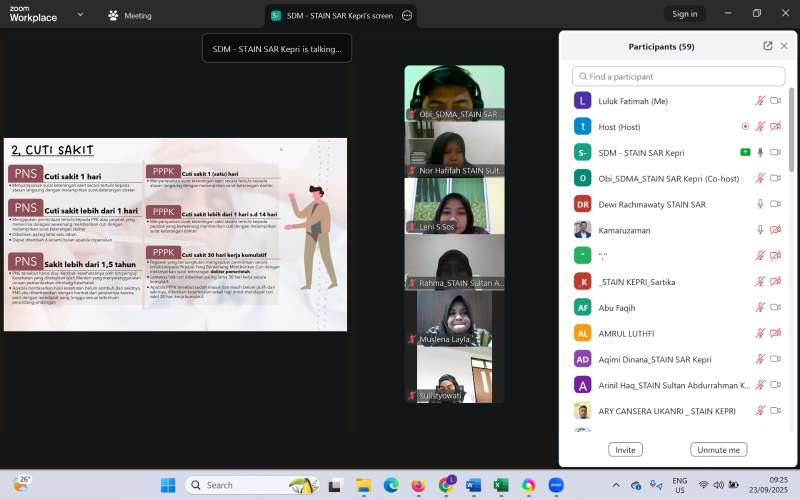
Task: Click muted mic icon for Obi_SDMA co-host
Action: (760, 178)
